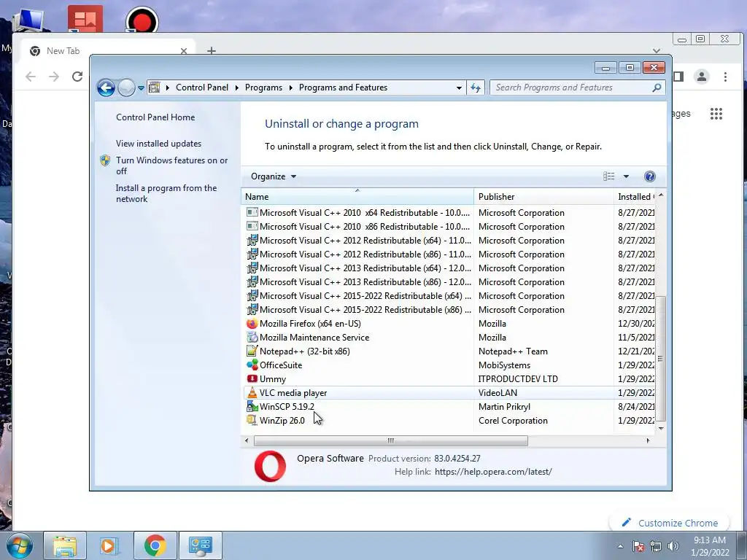The width and height of the screenshot is (747, 560).
Task: Close the New Tab in Chrome
Action: pos(183,51)
